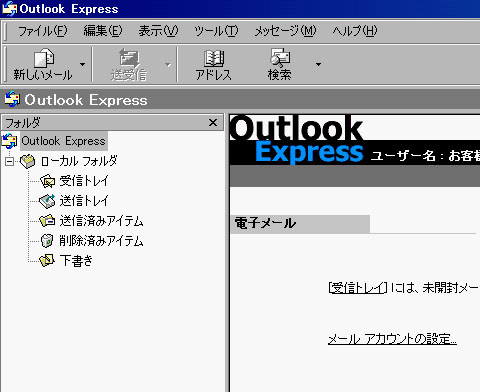Click the Outlook Express icon in gray banner
The width and height of the screenshot is (480, 392).
(x=12, y=99)
